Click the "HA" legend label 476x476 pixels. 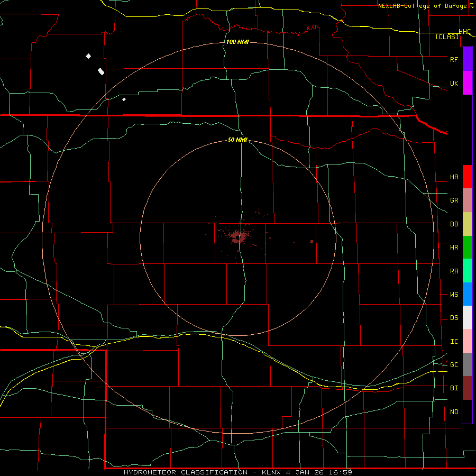click(x=454, y=177)
